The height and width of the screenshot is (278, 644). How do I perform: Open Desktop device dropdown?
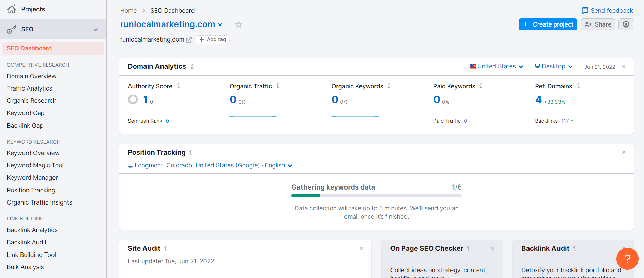pyautogui.click(x=554, y=66)
